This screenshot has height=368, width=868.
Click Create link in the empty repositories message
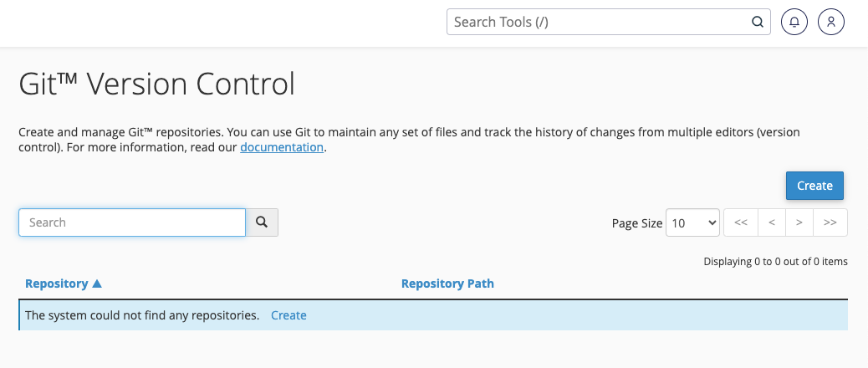pos(288,315)
